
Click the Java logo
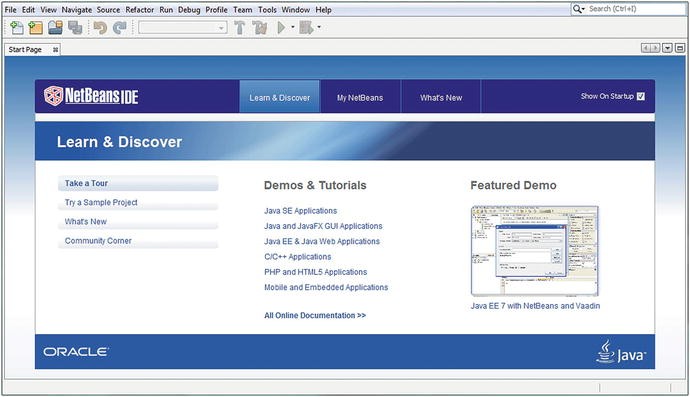[621, 352]
